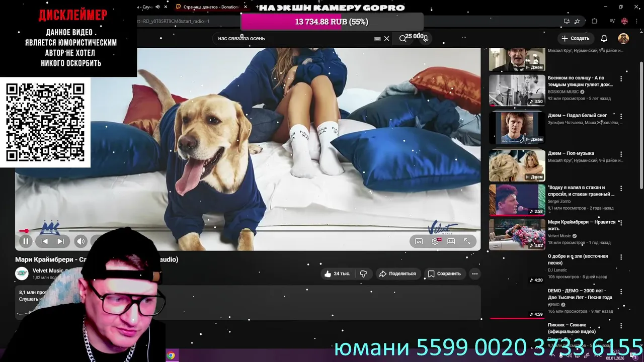Like the video (24 тыс.)
644x362 pixels.
point(337,274)
